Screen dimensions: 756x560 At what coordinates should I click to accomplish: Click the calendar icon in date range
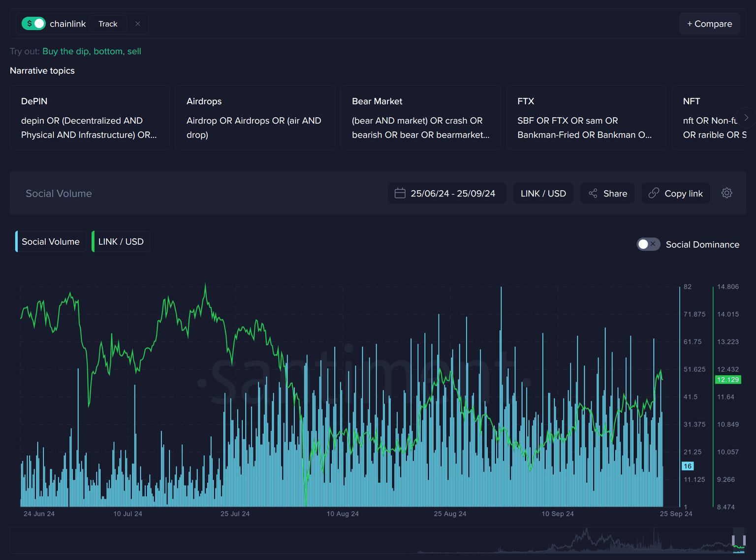click(x=400, y=193)
